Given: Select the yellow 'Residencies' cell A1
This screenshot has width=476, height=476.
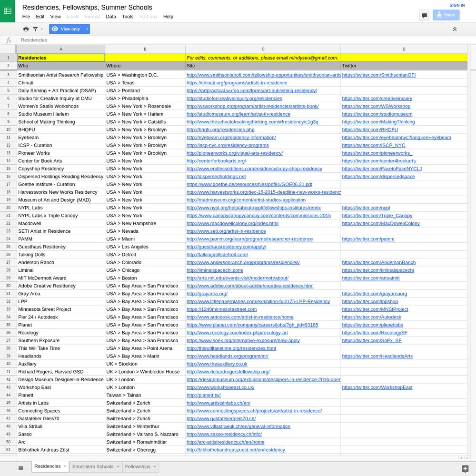Looking at the screenshot, I should [61, 58].
